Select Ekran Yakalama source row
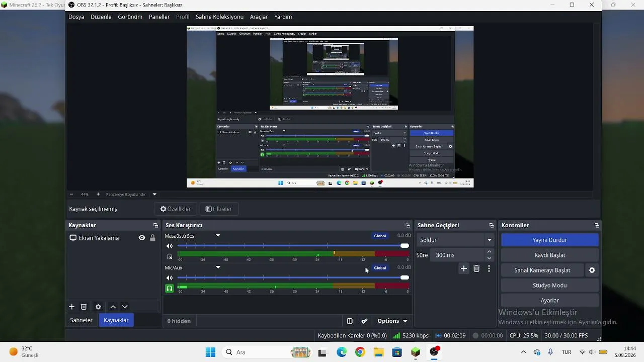 pos(113,238)
